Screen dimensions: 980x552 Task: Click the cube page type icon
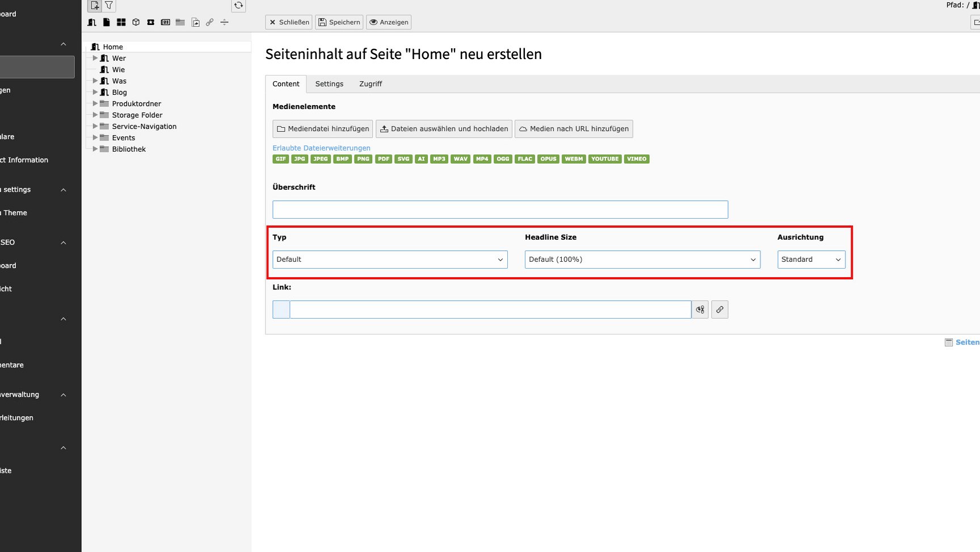pyautogui.click(x=136, y=22)
